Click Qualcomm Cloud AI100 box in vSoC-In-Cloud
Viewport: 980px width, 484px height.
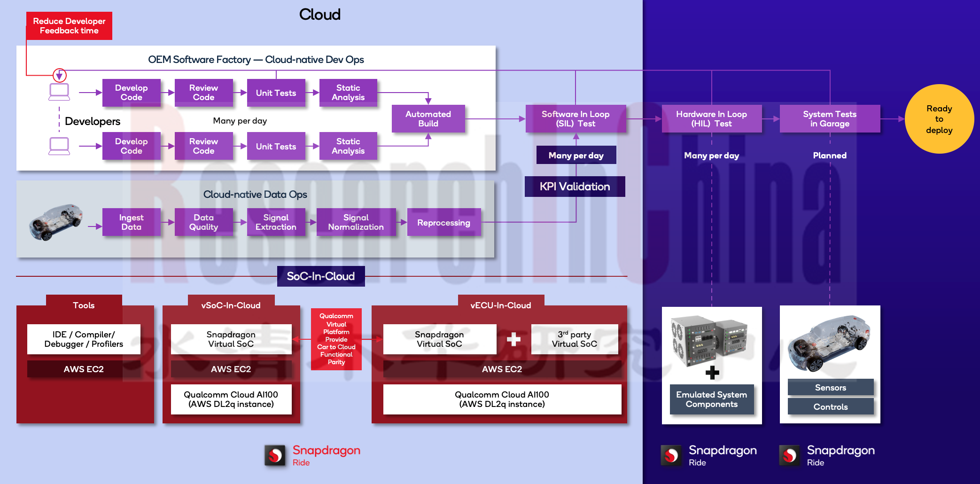pyautogui.click(x=231, y=399)
